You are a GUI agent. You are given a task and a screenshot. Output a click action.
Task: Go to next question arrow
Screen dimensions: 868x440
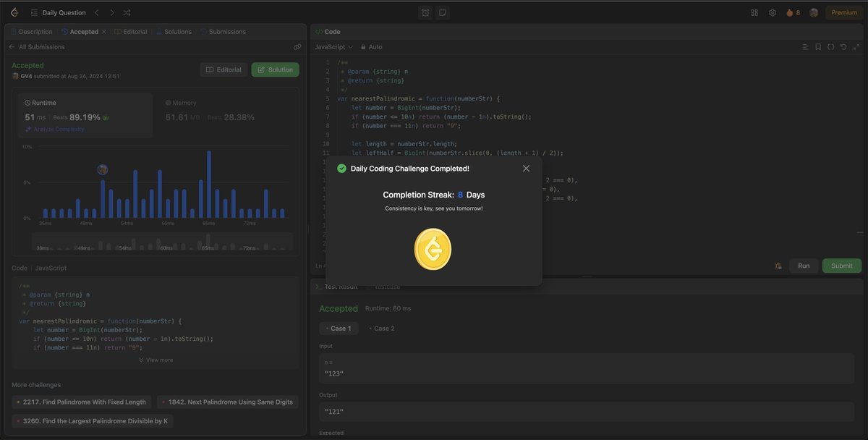point(112,12)
